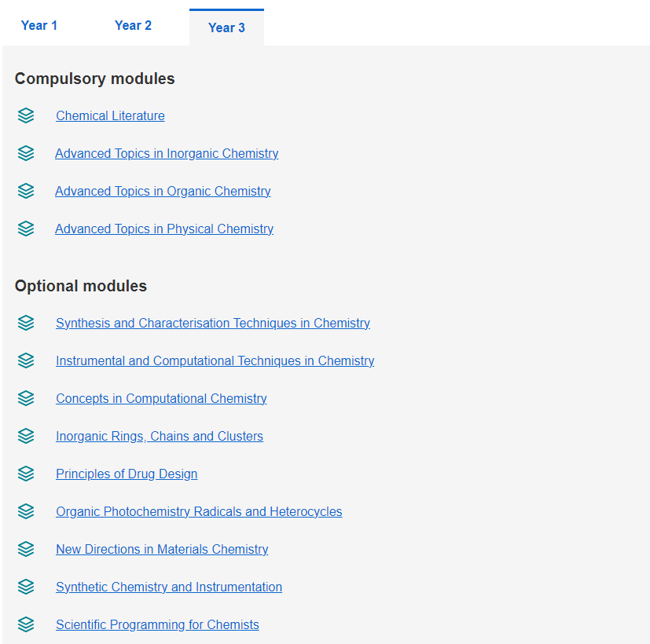The height and width of the screenshot is (644, 650).
Task: Open Inorganic Rings, Chains and Clusters link
Action: 160,437
